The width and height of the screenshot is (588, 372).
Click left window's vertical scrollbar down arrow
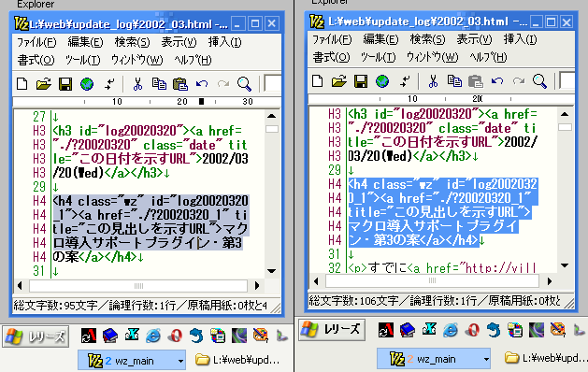tap(272, 271)
